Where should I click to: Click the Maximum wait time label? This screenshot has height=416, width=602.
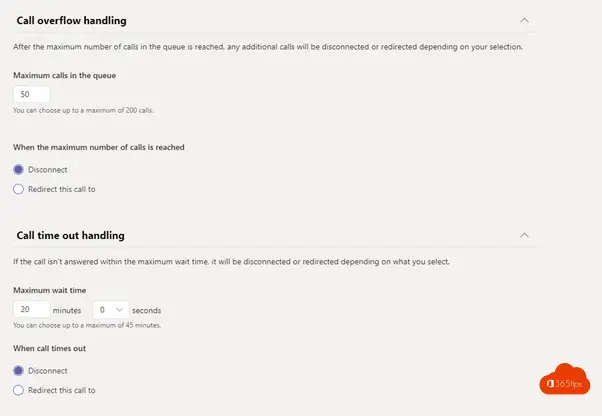point(50,291)
